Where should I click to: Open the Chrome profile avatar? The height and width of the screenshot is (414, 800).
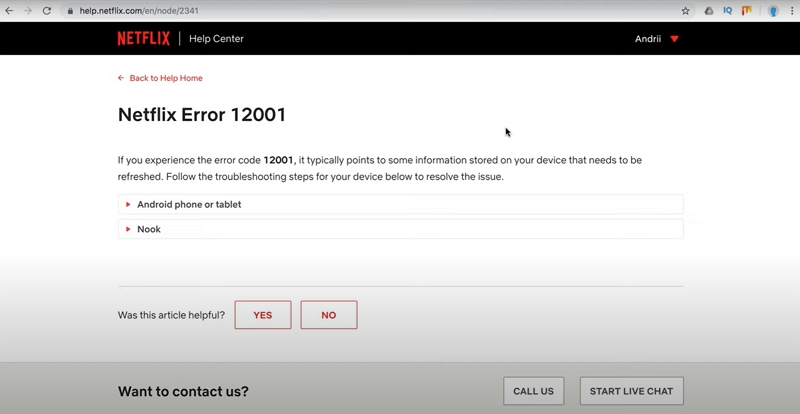(773, 11)
